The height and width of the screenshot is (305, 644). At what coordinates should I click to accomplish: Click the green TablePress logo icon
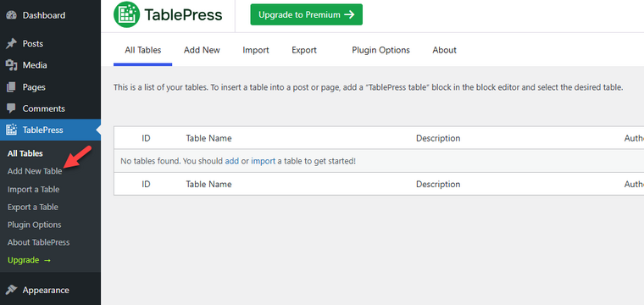[126, 14]
